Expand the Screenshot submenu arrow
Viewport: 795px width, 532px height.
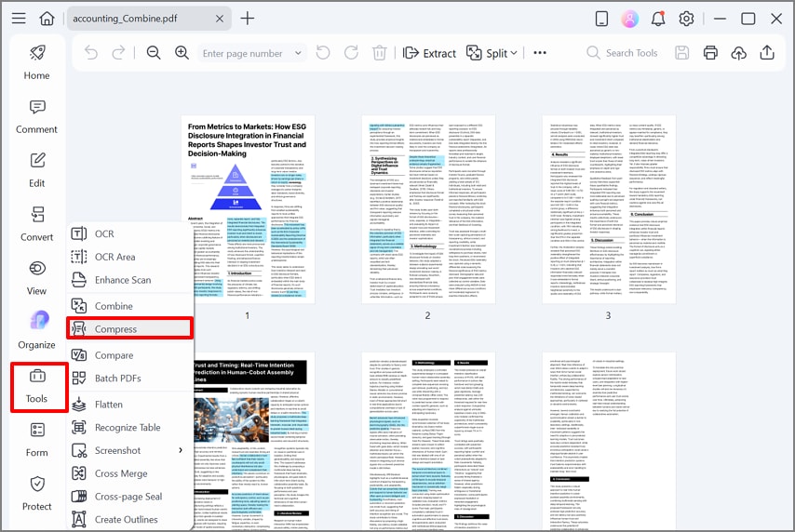[x=181, y=450]
